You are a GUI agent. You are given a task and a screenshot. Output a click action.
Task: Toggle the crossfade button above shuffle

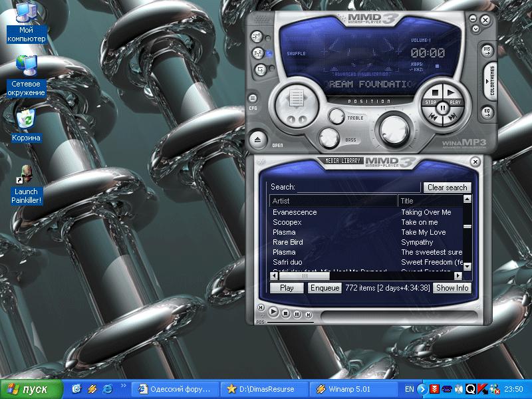coord(257,36)
